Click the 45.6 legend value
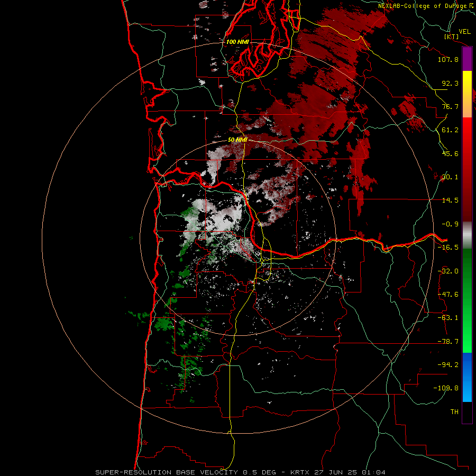The width and height of the screenshot is (476, 476). [450, 153]
